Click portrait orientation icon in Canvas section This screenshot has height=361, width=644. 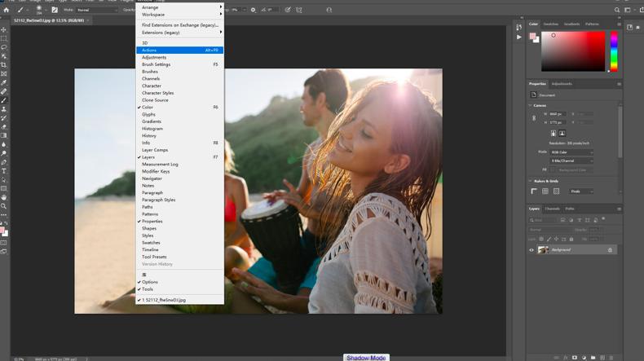(554, 133)
